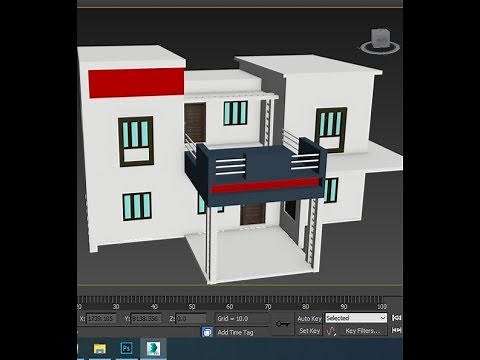Toggle Auto Key mode

coord(309,318)
